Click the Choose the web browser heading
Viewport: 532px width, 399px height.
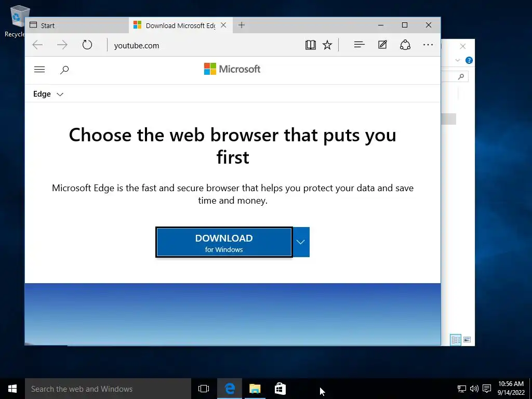pos(232,146)
